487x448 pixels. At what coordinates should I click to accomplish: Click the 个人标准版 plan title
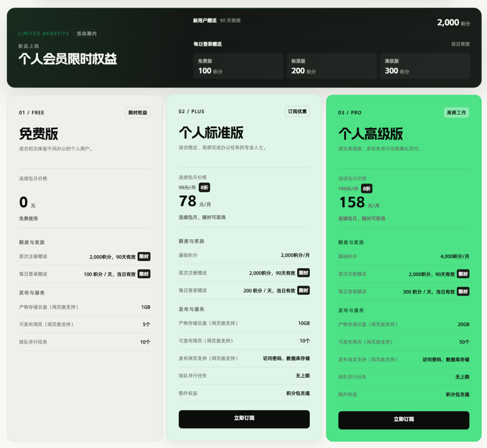211,133
